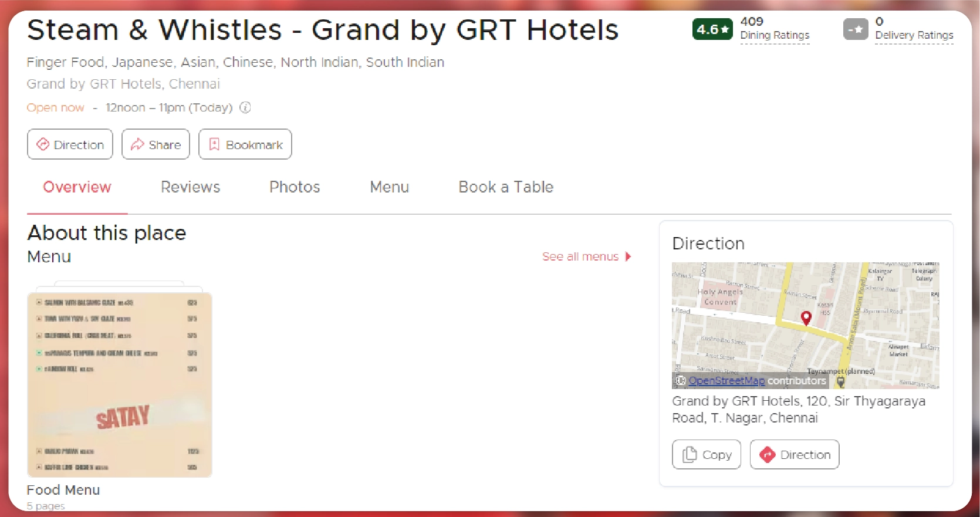Screen dimensions: 980x517
Task: Open the Reviews tab
Action: click(x=191, y=187)
